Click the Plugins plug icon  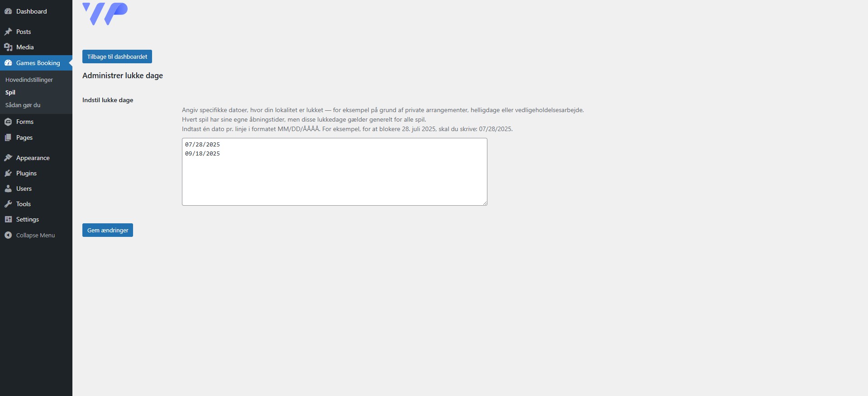point(8,173)
